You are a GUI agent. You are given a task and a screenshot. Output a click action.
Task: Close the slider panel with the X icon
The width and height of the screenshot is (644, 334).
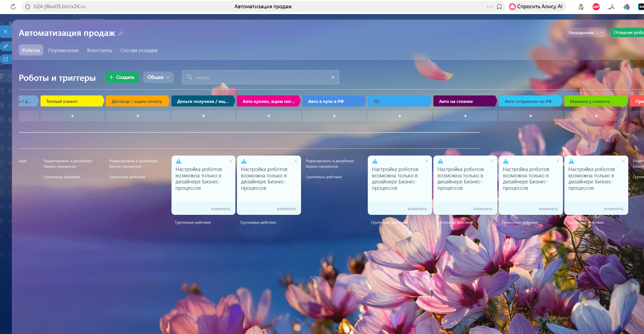tap(6, 32)
